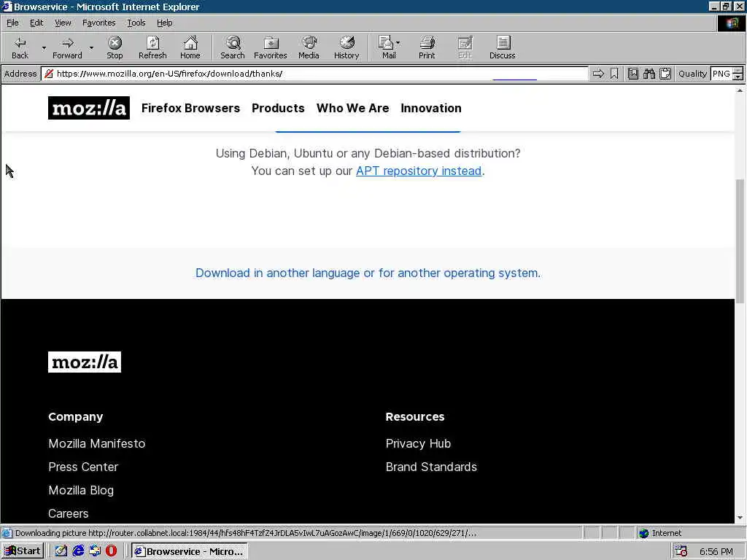Open the Media toolbar button
747x560 pixels.
(309, 47)
